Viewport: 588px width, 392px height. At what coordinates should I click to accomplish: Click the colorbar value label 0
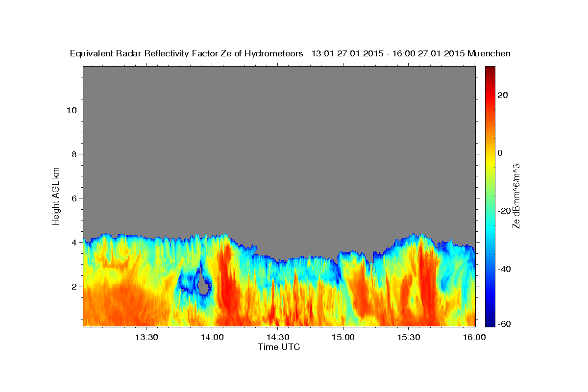point(500,153)
